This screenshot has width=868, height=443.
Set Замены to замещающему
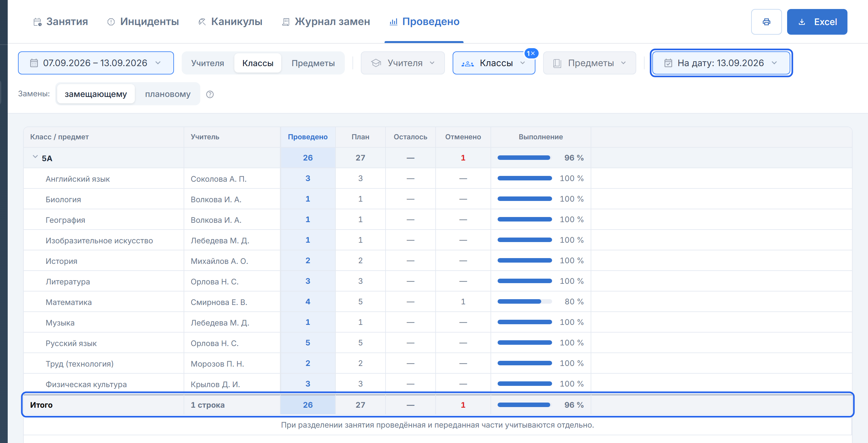click(x=96, y=94)
